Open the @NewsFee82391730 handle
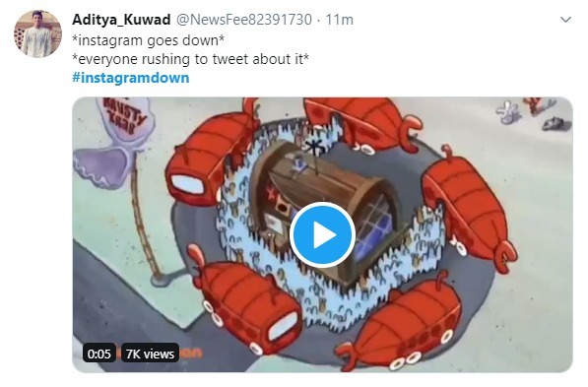 click(x=243, y=20)
